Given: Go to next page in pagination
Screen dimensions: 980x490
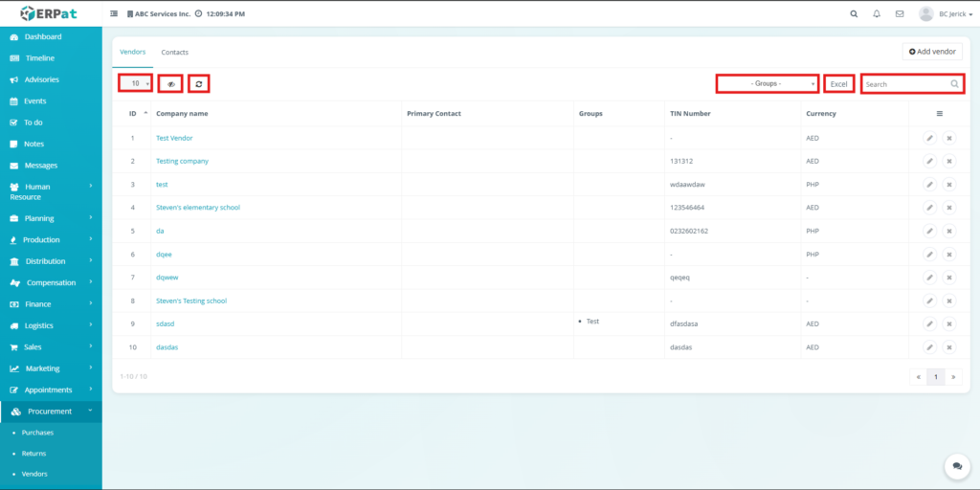Looking at the screenshot, I should tap(953, 377).
